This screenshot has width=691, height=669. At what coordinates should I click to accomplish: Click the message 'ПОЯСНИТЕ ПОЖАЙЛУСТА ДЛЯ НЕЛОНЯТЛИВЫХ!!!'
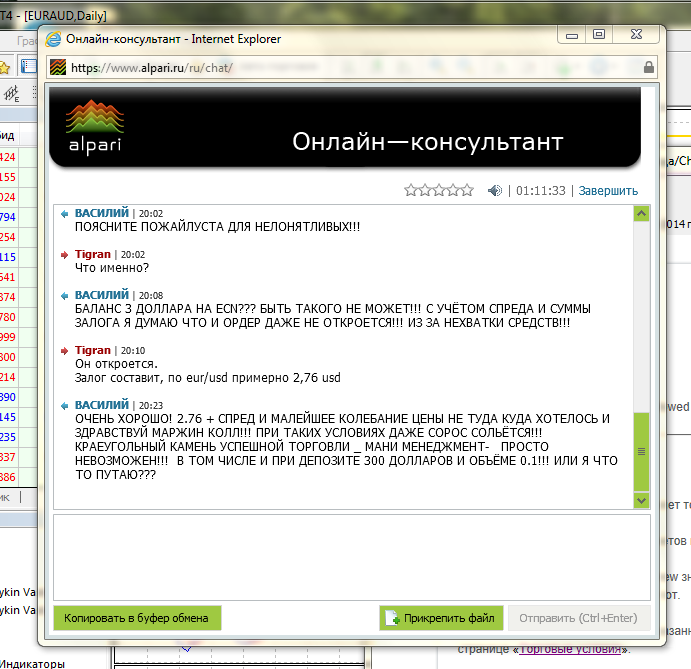point(217,227)
